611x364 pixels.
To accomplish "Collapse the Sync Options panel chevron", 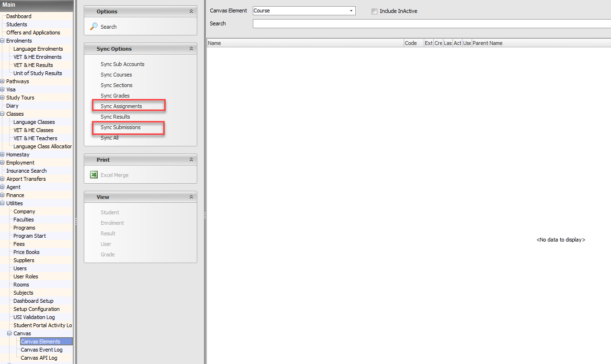I will 191,49.
